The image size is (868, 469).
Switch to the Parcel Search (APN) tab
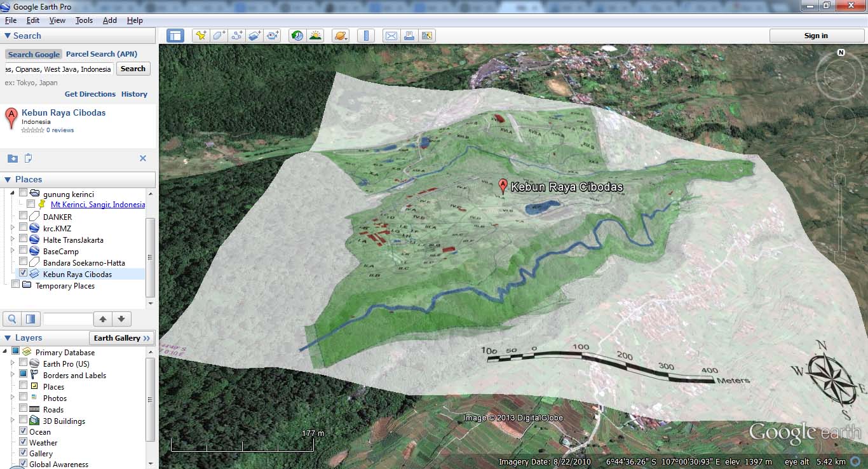pos(102,54)
